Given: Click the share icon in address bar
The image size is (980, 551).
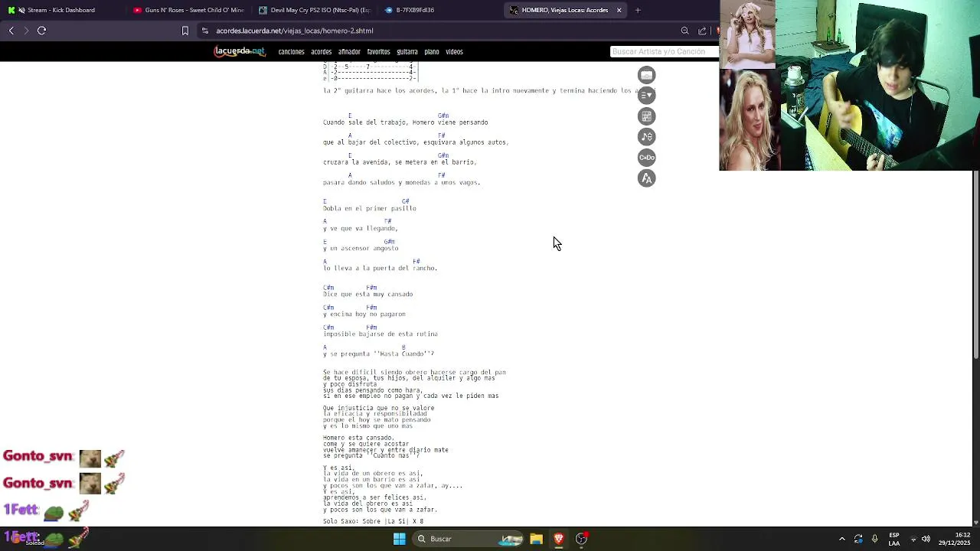Looking at the screenshot, I should (702, 31).
